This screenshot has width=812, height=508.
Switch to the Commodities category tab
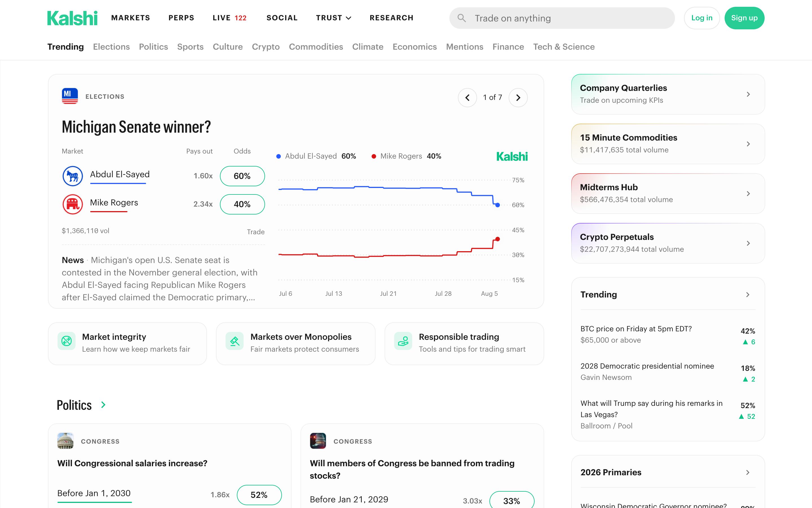316,47
